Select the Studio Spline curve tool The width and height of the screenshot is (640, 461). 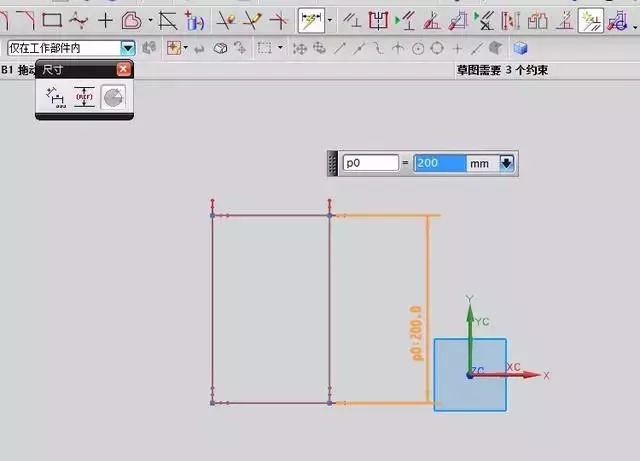pyautogui.click(x=78, y=19)
